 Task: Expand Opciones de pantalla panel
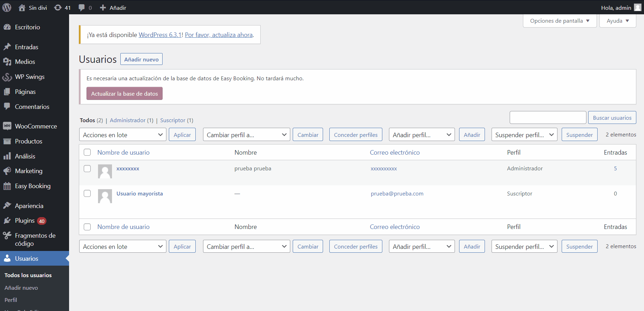click(x=560, y=21)
